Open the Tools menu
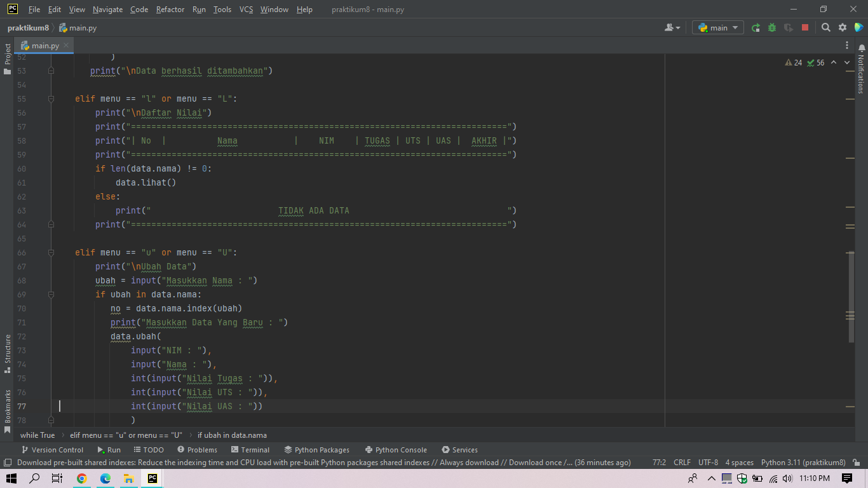868x488 pixels. click(x=222, y=10)
